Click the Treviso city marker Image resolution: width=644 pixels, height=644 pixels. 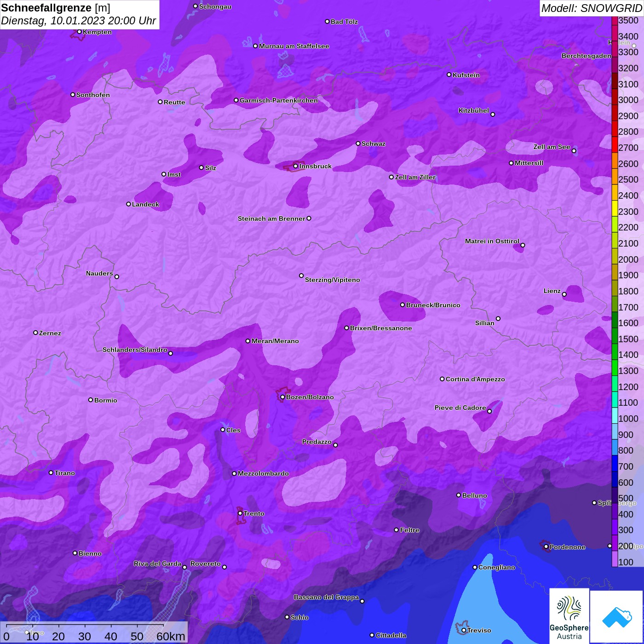pos(464,630)
